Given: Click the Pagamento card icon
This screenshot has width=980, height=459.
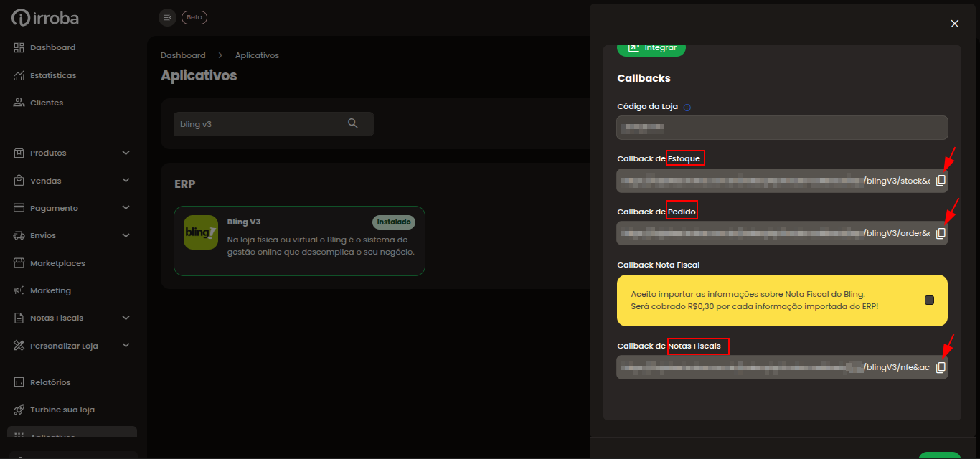Looking at the screenshot, I should pos(19,208).
